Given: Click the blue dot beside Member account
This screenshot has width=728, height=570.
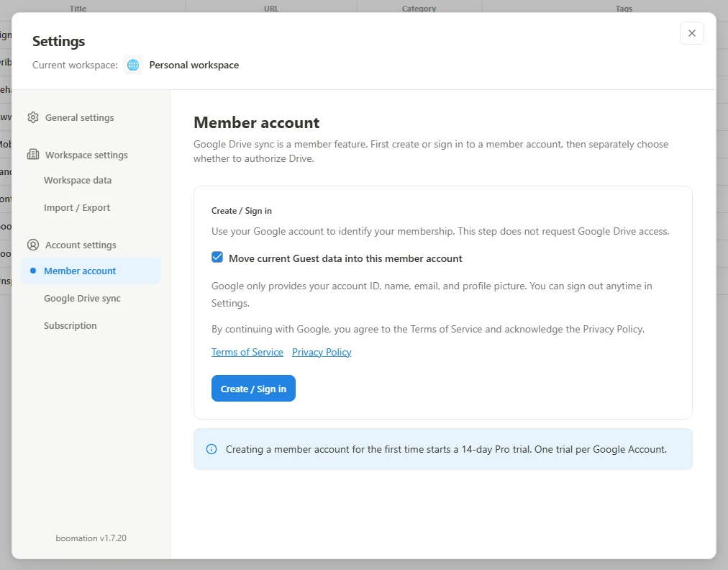Looking at the screenshot, I should click(x=33, y=271).
